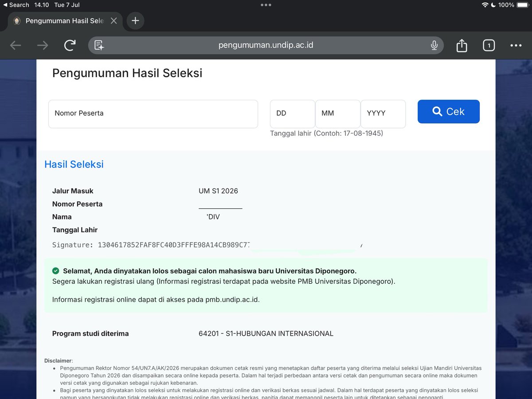Focus the Nomor Peserta input field
The width and height of the screenshot is (532, 399).
coord(153,113)
